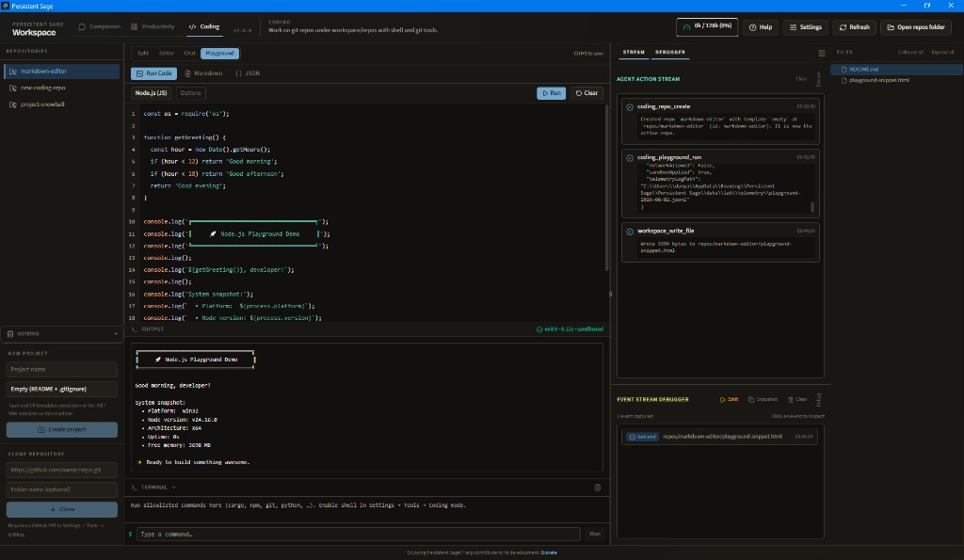Select the project-snowball repository row
This screenshot has width=964, height=560.
point(61,104)
